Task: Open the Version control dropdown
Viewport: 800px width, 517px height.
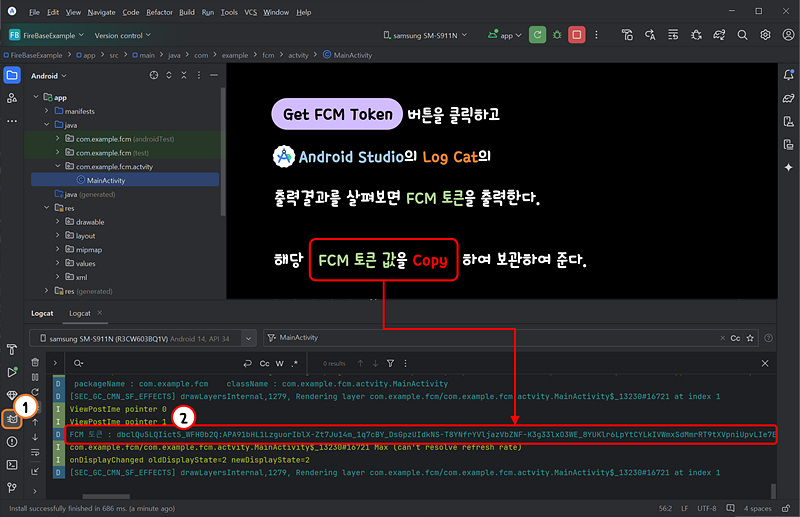Action: tap(122, 35)
